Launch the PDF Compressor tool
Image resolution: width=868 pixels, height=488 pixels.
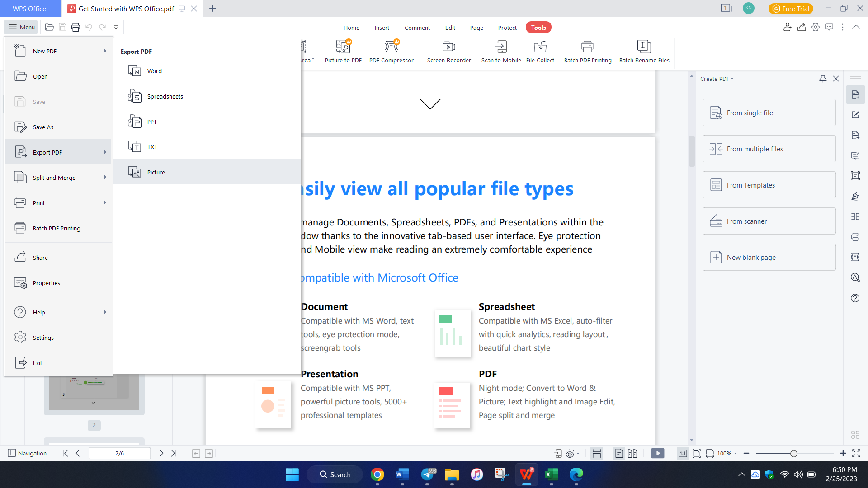391,51
